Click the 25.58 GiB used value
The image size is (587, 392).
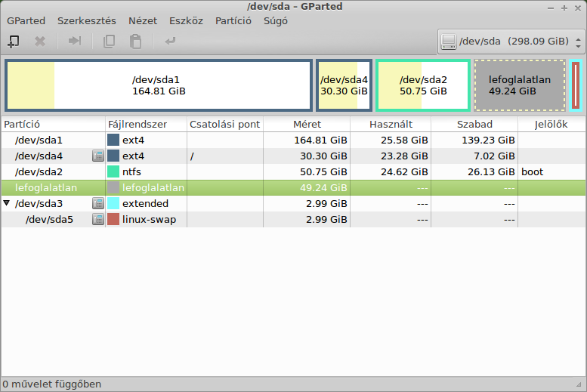[x=404, y=140]
